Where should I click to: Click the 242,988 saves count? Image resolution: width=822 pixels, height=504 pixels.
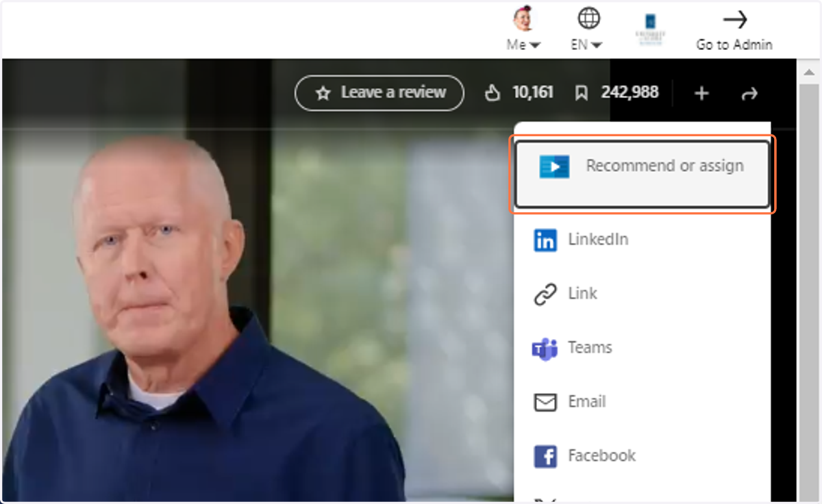tap(630, 92)
